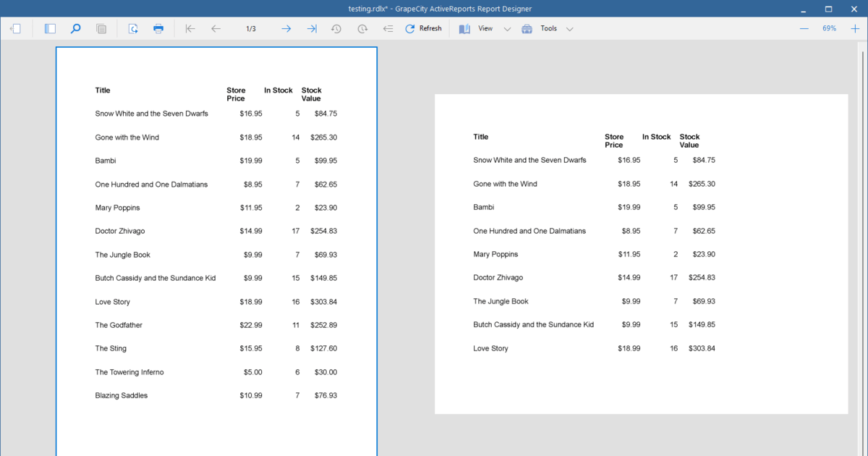Open the Find search tool
The height and width of the screenshot is (456, 868).
(75, 29)
